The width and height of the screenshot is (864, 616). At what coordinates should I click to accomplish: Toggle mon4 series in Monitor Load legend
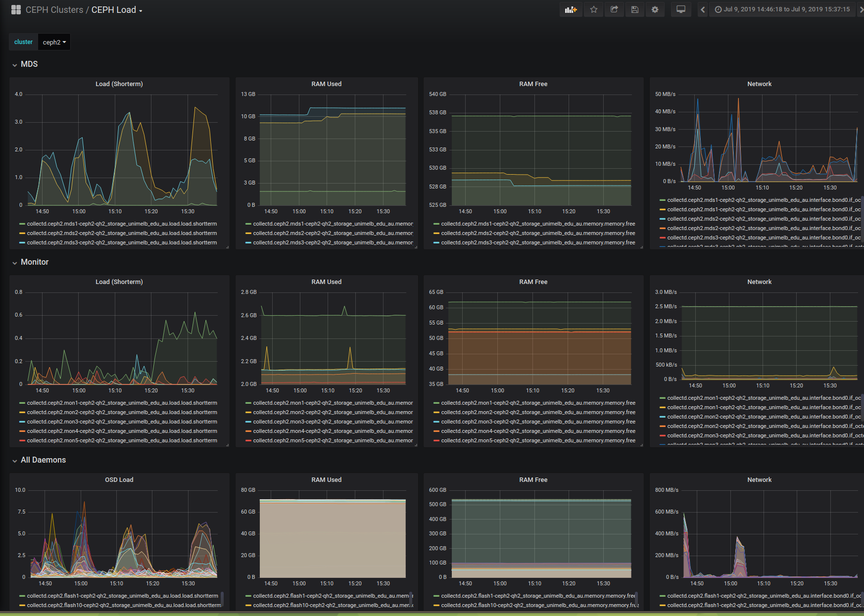coord(122,431)
